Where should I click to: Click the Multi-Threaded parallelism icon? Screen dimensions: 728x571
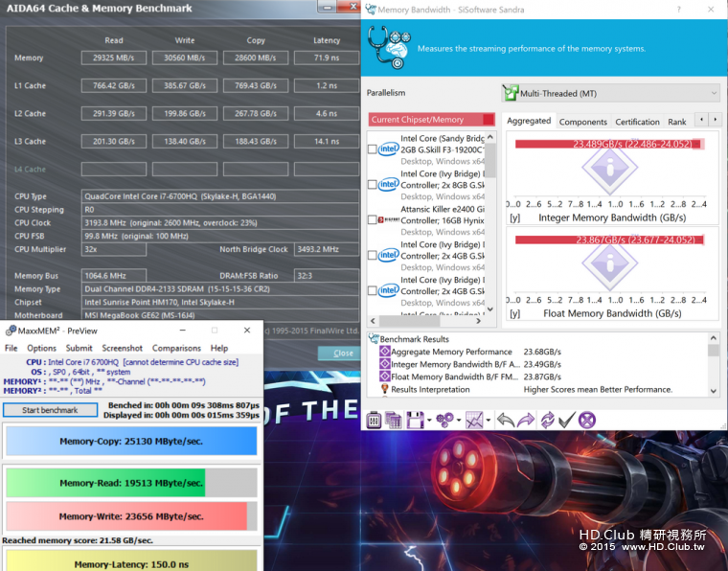[511, 93]
